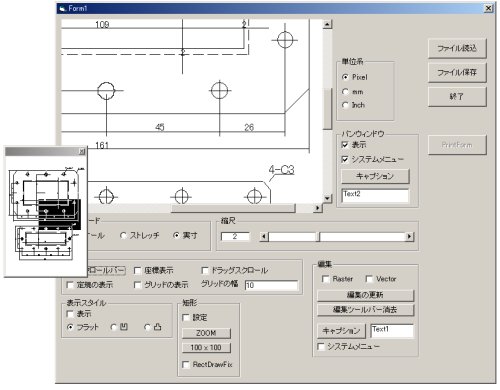Click the 編集ツールバー消去 button
The width and height of the screenshot is (500, 390).
pyautogui.click(x=365, y=310)
